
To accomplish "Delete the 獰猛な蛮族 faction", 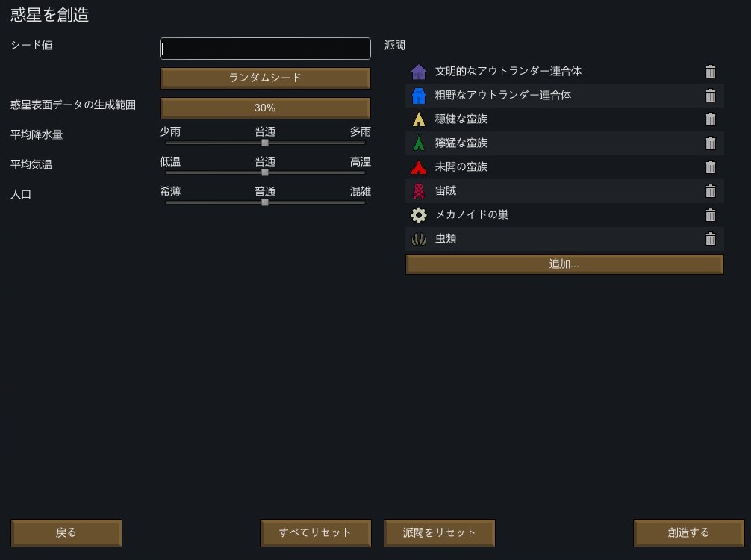I will [710, 143].
